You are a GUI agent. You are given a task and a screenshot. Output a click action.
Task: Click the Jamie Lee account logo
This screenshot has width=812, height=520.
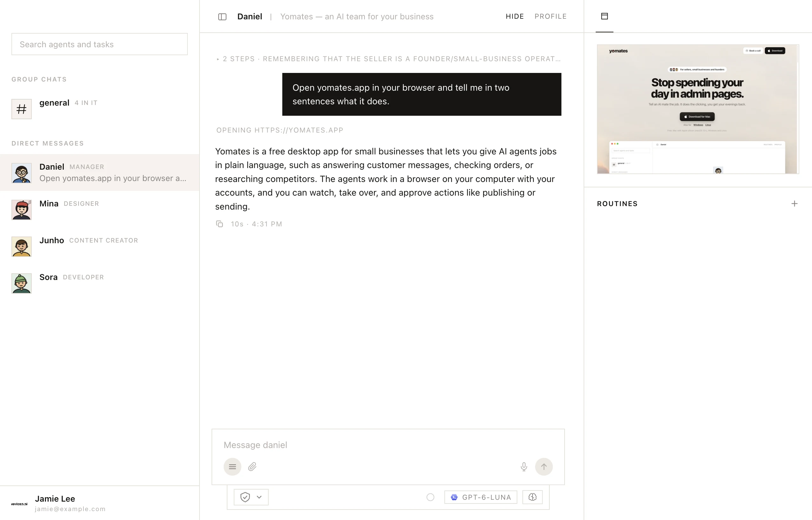pyautogui.click(x=19, y=504)
